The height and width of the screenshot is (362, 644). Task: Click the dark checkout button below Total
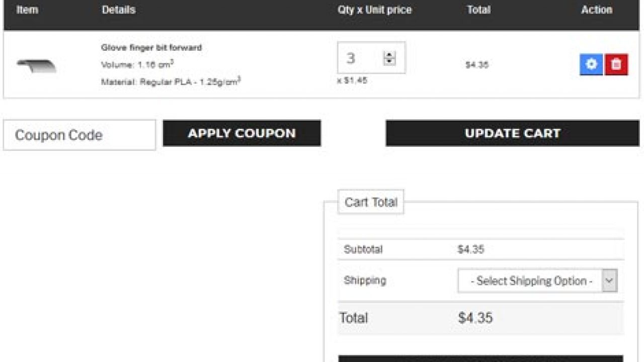480,358
